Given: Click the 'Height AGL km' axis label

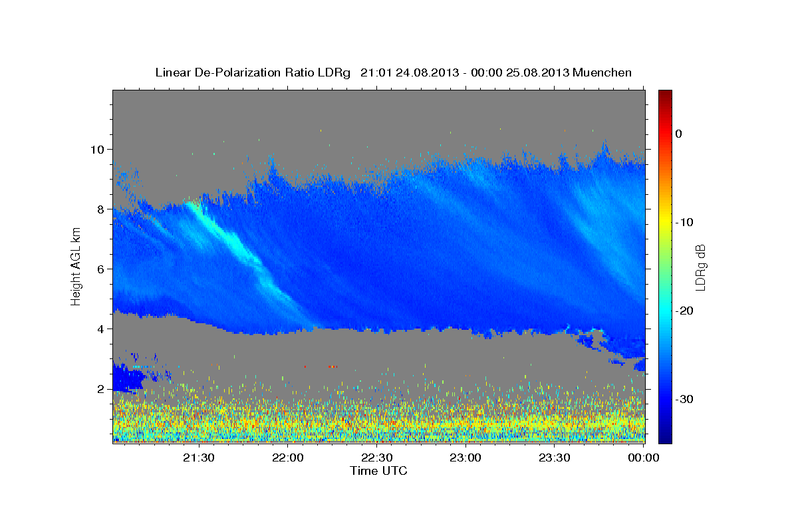Looking at the screenshot, I should (76, 267).
